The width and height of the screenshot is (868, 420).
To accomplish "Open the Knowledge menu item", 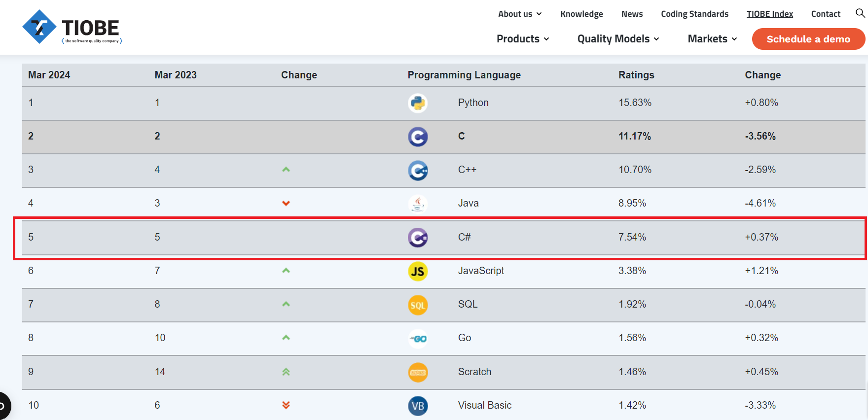I will click(x=581, y=14).
